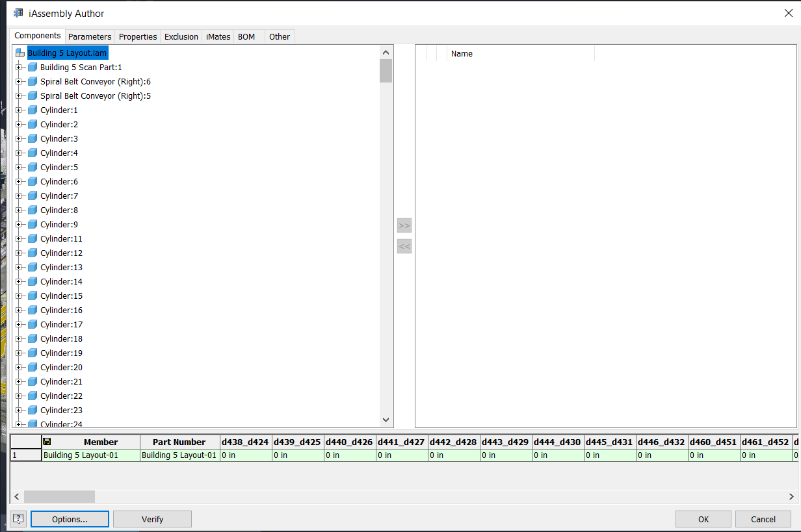Click the part icon beside Cylinder:1

33,110
